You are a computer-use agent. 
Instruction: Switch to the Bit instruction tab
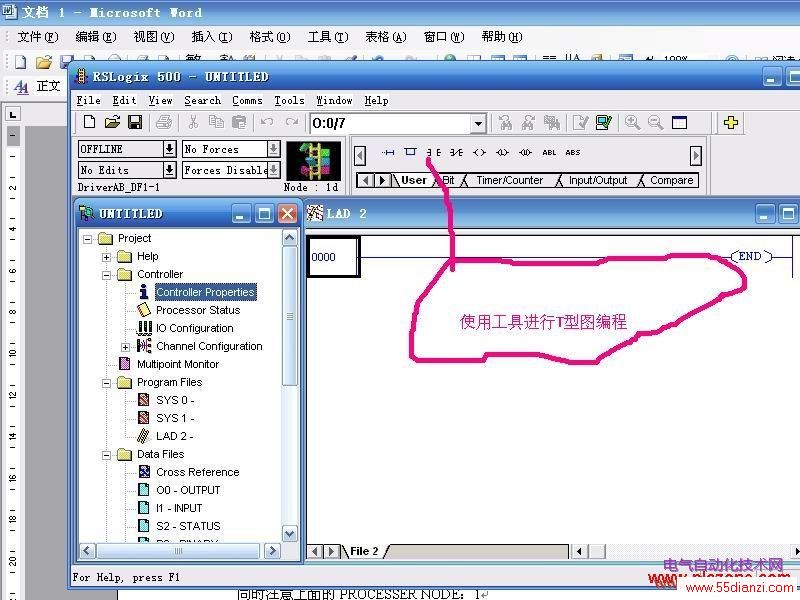click(448, 180)
